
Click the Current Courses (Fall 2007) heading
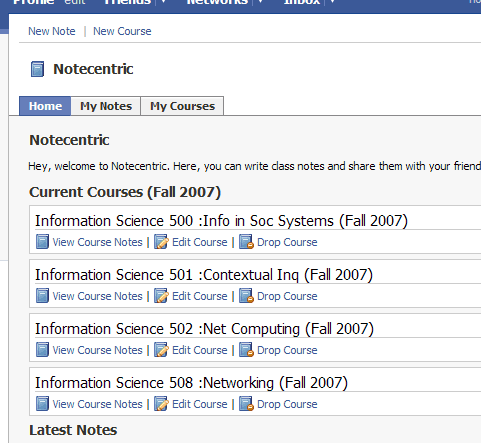125,192
